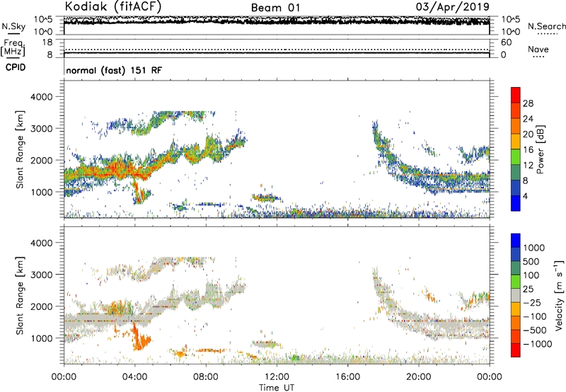This screenshot has height=392, width=566.
Task: Click the dotted Nave line in the frequency panel
Action: 277,50
